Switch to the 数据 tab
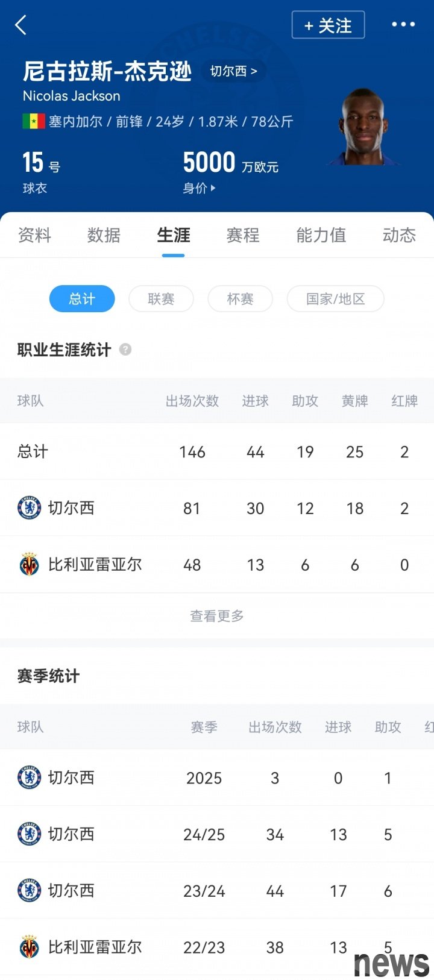Viewport: 434px width, 980px height. point(104,235)
